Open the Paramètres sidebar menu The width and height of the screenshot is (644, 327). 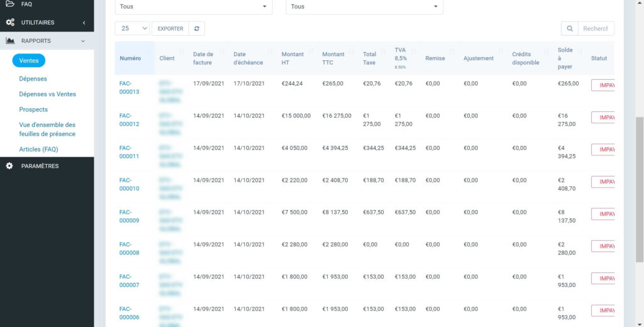click(47, 166)
